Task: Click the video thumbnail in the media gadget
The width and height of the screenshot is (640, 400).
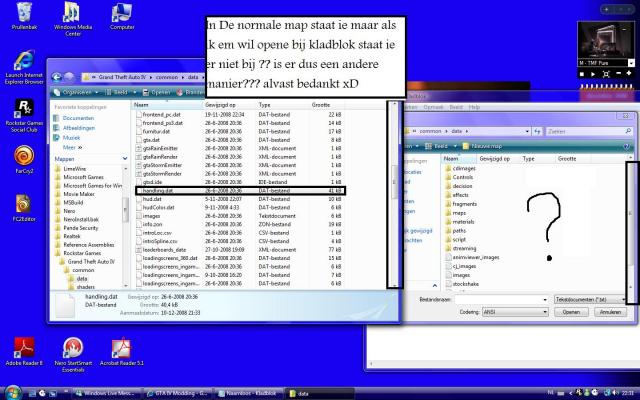Action: 606,40
